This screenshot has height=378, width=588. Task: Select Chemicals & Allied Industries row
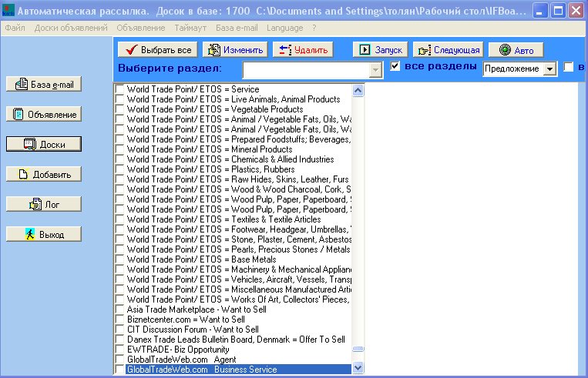238,159
